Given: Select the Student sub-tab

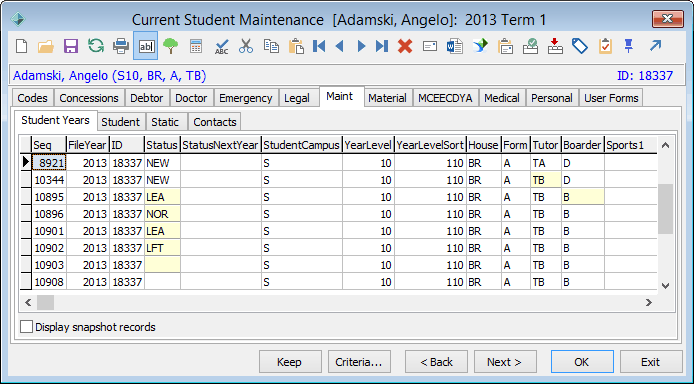Looking at the screenshot, I should coord(120,122).
